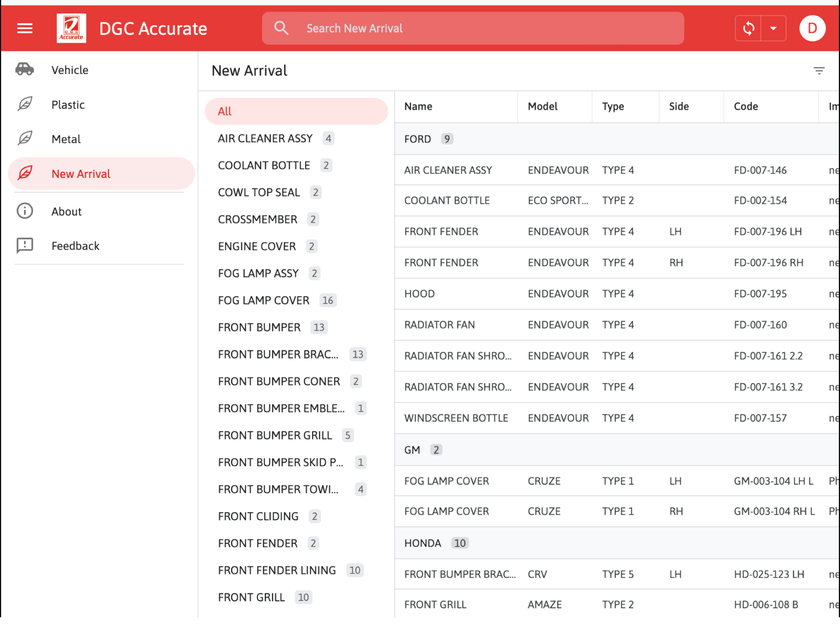840x630 pixels.
Task: Navigate to the Metal section
Action: click(101, 139)
